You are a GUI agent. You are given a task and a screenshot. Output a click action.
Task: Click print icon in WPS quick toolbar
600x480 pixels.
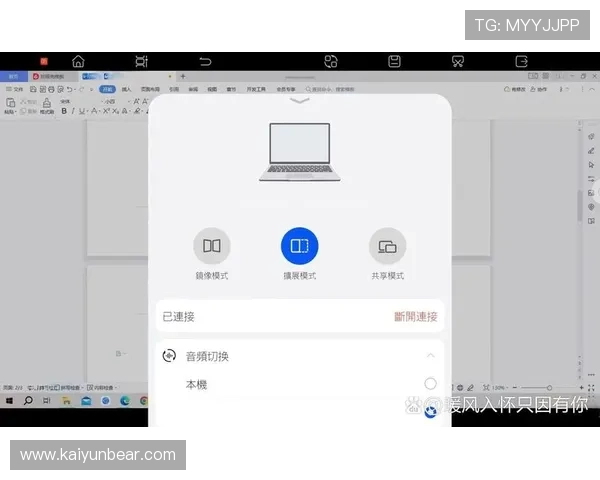point(51,89)
